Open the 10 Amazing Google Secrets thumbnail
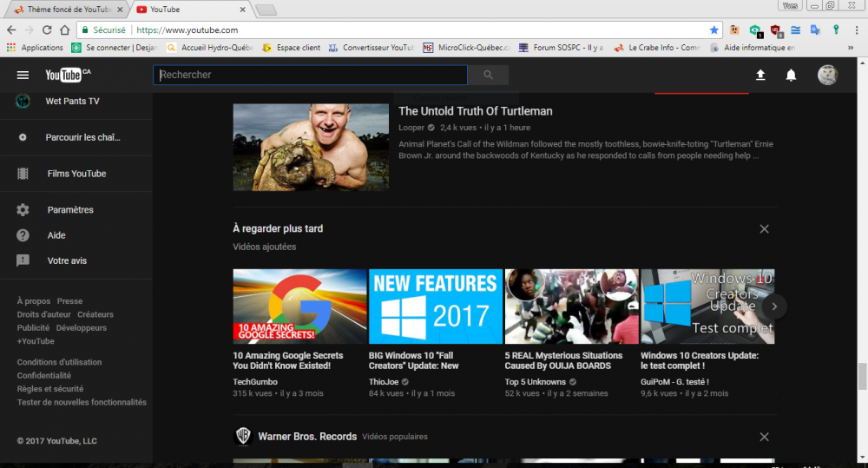Screen dimensions: 868x468 click(299, 306)
